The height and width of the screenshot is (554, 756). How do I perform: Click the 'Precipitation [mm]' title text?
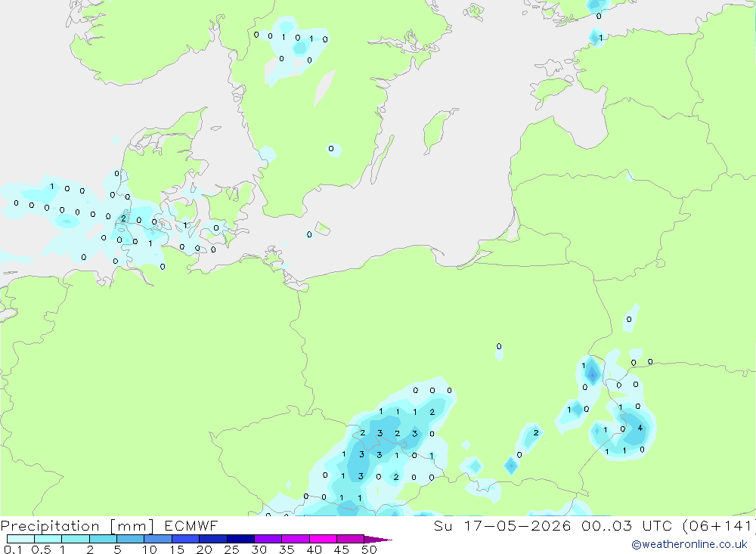pos(77,526)
